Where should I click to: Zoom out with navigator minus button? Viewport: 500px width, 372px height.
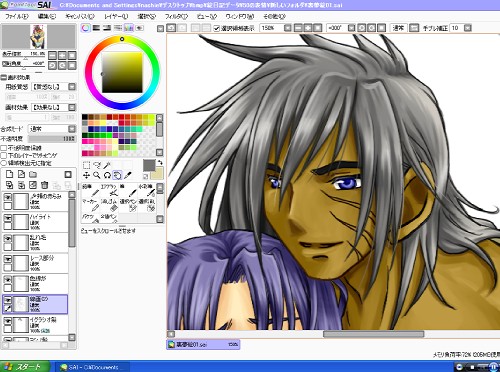tap(52, 55)
